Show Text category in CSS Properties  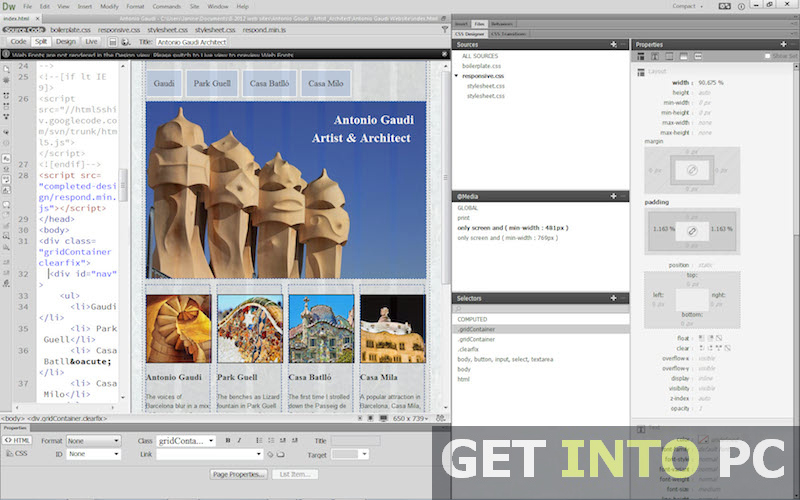[655, 56]
